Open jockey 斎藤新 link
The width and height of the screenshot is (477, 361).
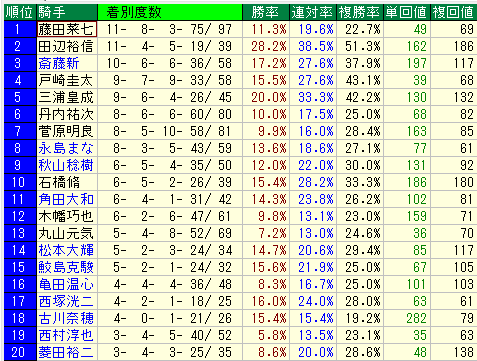59,63
